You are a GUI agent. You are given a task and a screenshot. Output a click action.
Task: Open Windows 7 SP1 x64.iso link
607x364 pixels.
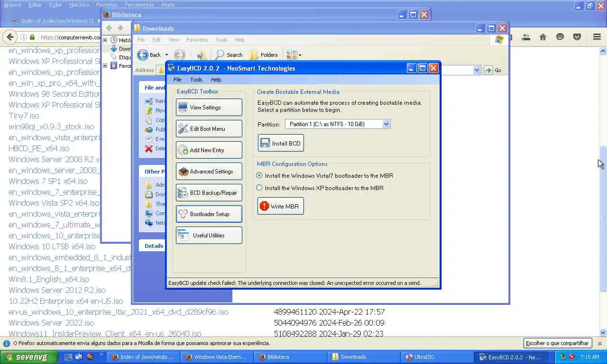[x=48, y=181]
